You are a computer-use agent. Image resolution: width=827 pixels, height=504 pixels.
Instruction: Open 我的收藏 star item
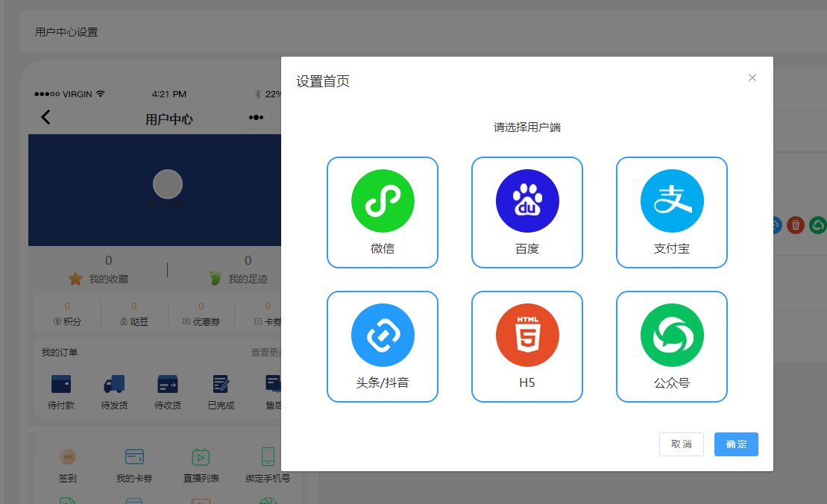tap(98, 278)
